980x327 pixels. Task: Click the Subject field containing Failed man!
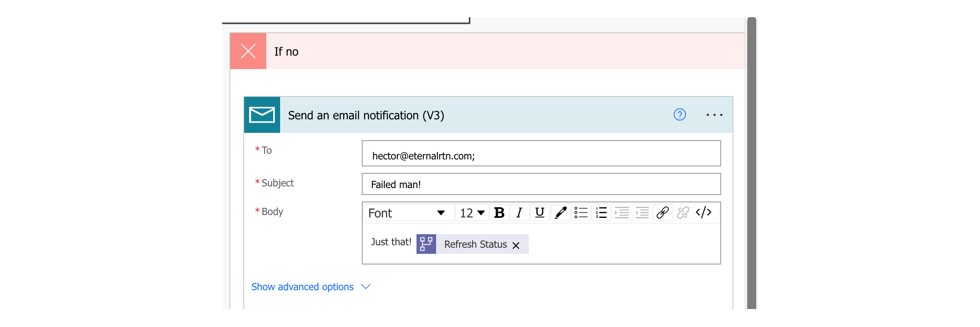point(541,184)
